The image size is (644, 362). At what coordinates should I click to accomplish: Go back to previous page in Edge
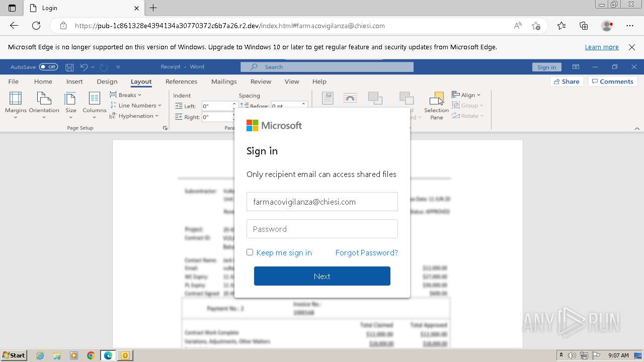click(x=14, y=26)
